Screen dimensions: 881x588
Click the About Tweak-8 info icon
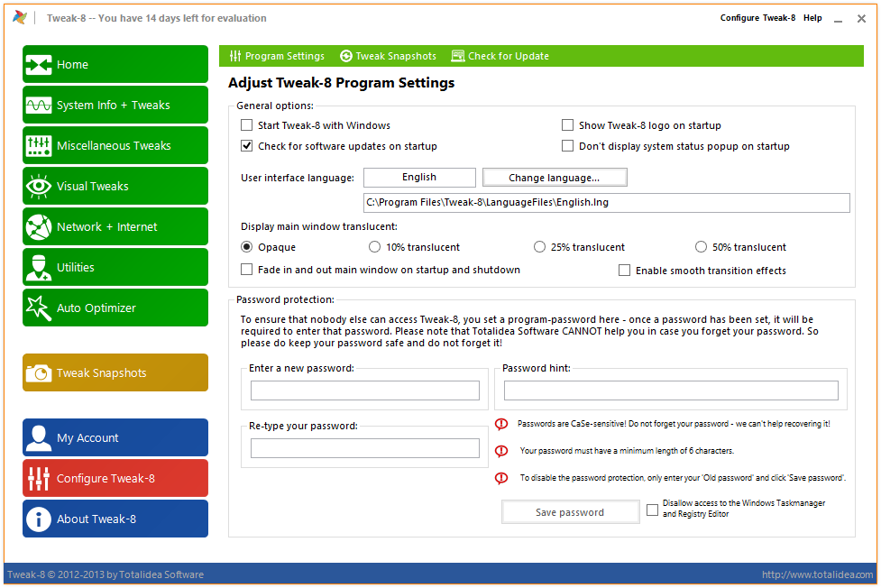(x=38, y=519)
